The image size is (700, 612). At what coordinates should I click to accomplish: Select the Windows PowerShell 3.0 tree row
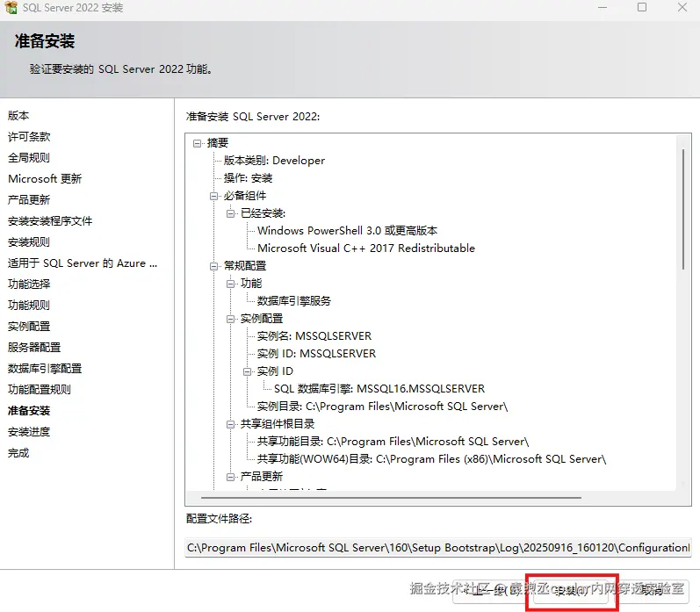pos(347,231)
